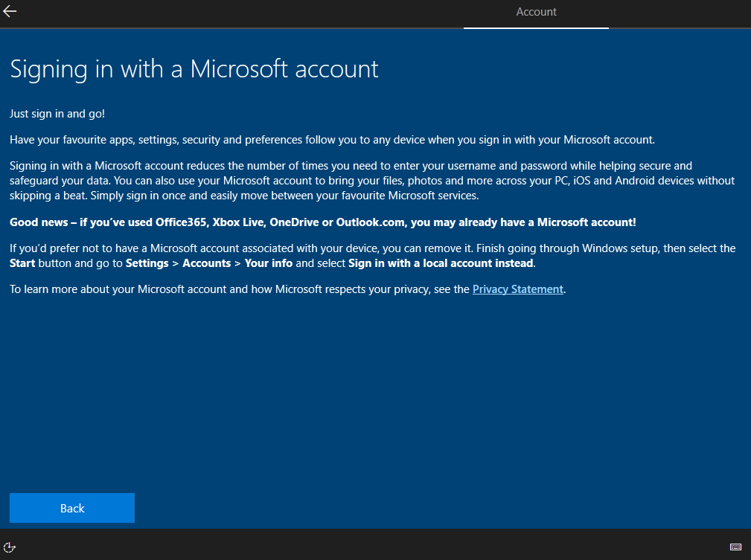Click the bold word 'Start' in the instructions
This screenshot has height=560, width=751.
point(22,263)
